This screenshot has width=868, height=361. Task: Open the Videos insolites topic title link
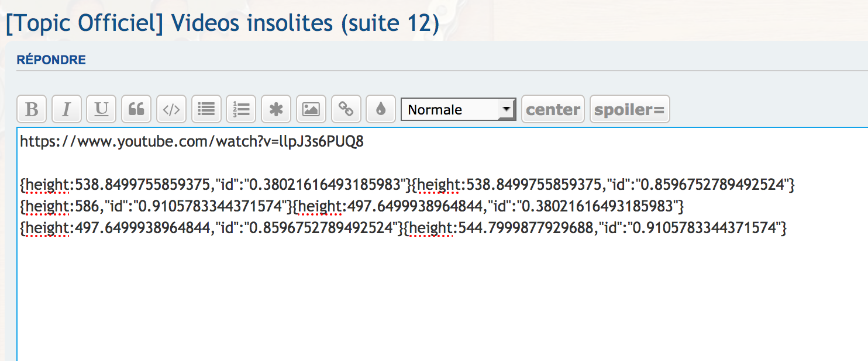click(x=222, y=23)
